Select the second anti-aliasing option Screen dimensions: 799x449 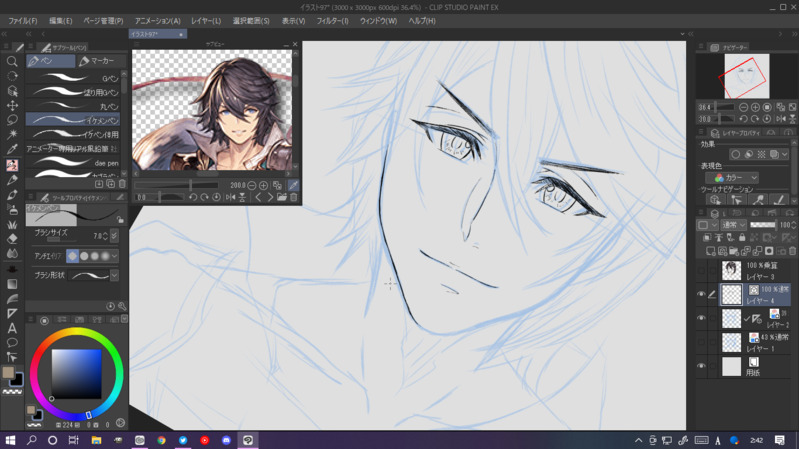pyautogui.click(x=84, y=256)
